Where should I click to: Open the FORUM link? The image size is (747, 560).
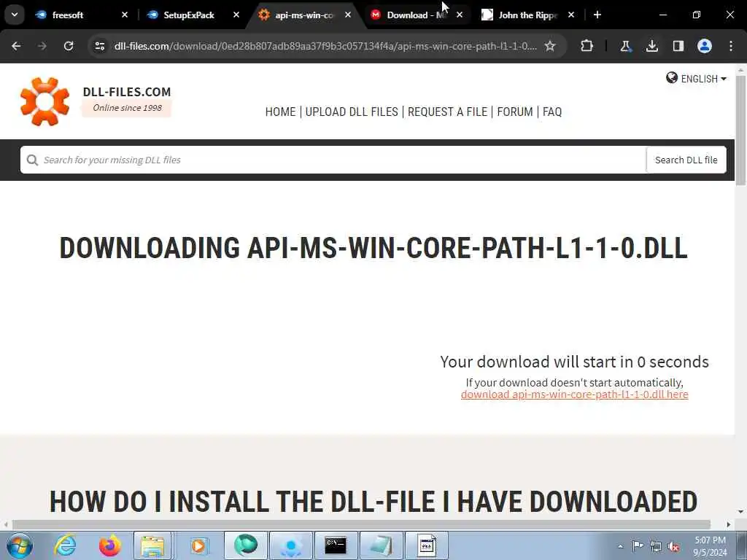(x=515, y=112)
